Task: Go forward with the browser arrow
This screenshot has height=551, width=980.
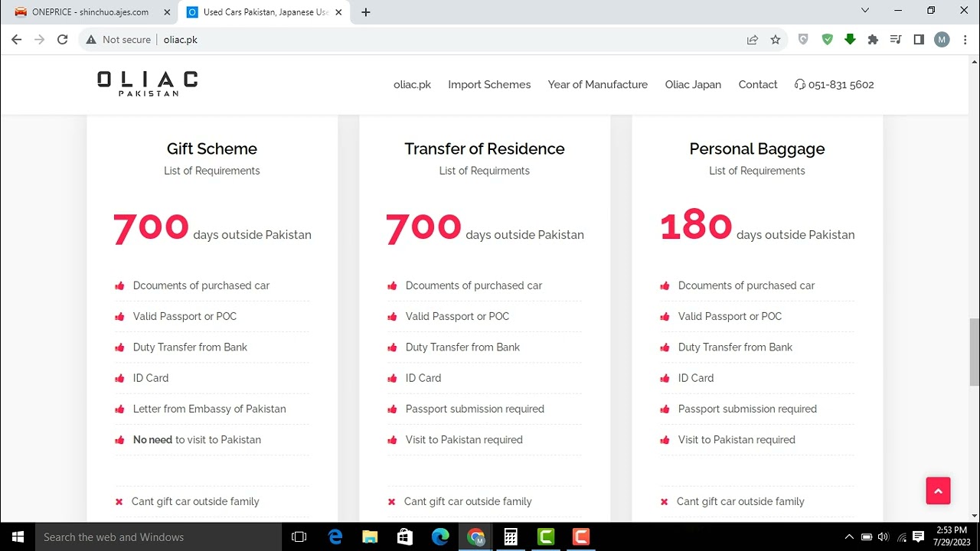Action: [x=39, y=40]
